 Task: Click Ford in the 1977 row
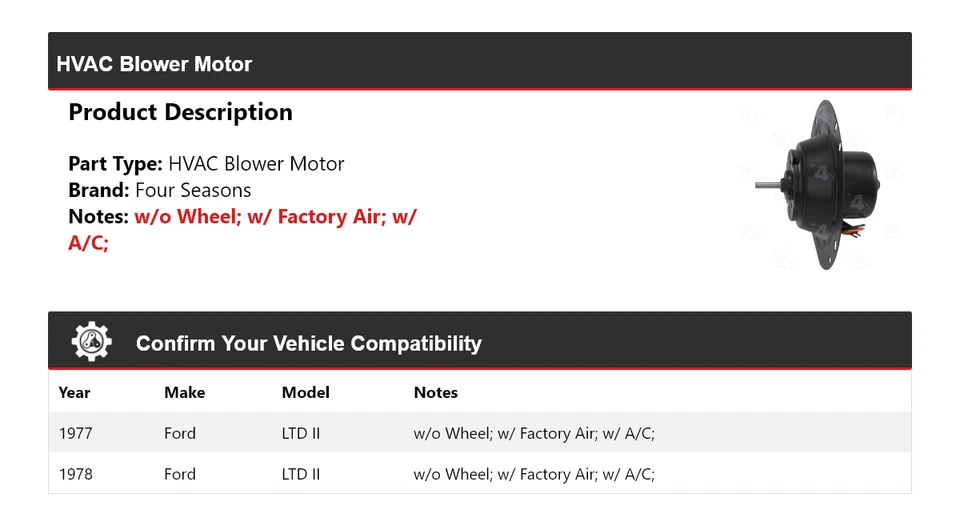click(x=180, y=433)
